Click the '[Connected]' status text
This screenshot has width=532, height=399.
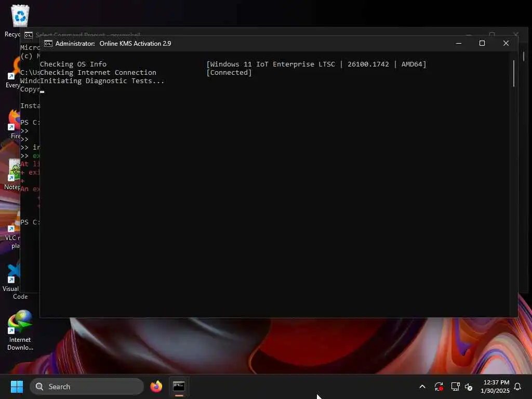[229, 73]
